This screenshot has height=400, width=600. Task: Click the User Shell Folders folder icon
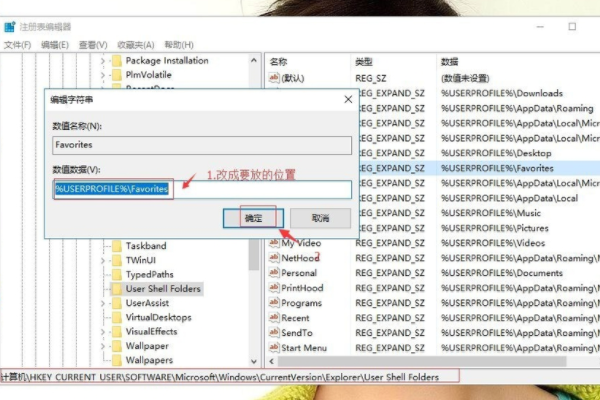(117, 289)
